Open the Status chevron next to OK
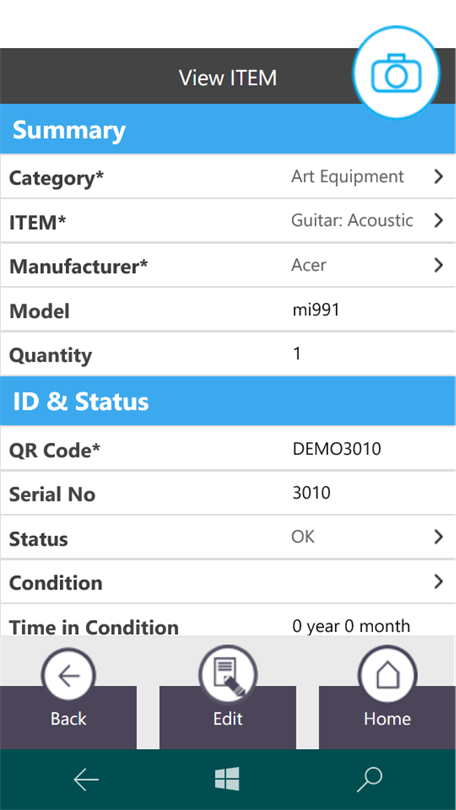Viewport: 456px width, 810px height. 438,537
